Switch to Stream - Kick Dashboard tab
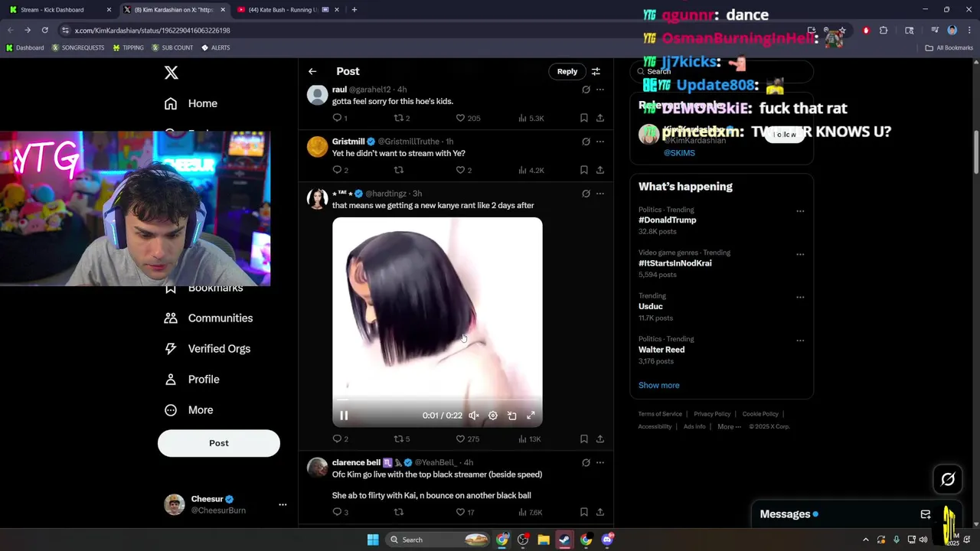The width and height of the screenshot is (980, 551). (60, 10)
